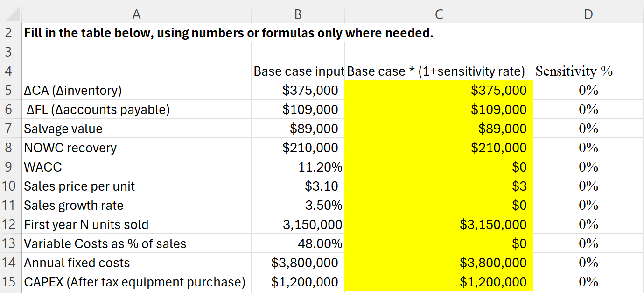The image size is (644, 293).
Task: Click the 'Sensitivity %' header cell
Action: 588,71
